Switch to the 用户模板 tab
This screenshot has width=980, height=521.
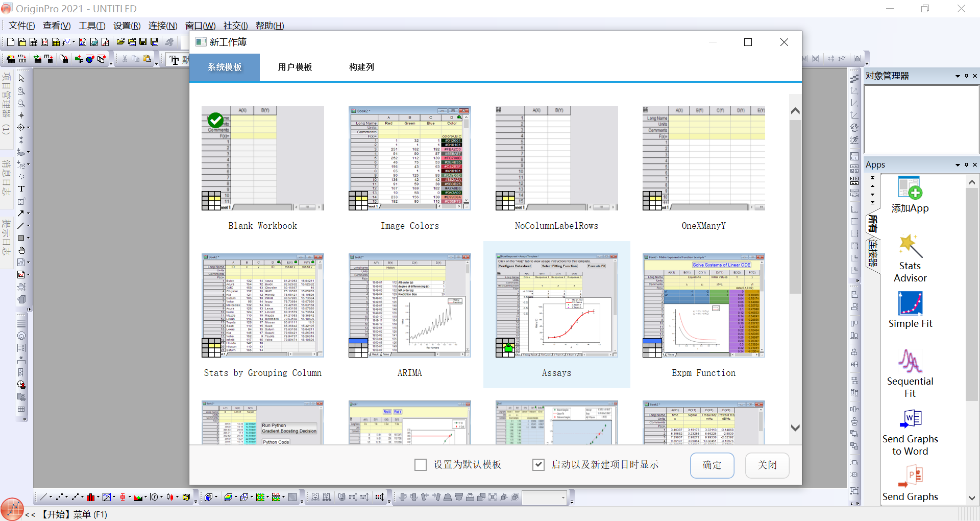(295, 67)
